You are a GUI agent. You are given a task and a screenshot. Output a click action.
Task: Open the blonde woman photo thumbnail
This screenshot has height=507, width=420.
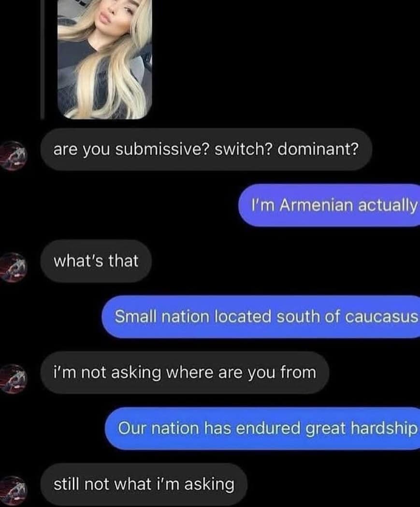(104, 59)
